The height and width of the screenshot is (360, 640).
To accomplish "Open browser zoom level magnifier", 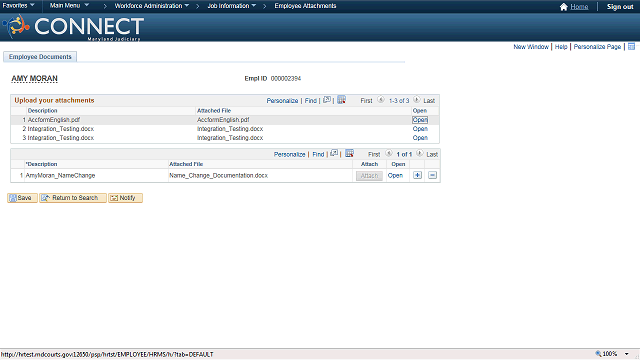I will (598, 354).
